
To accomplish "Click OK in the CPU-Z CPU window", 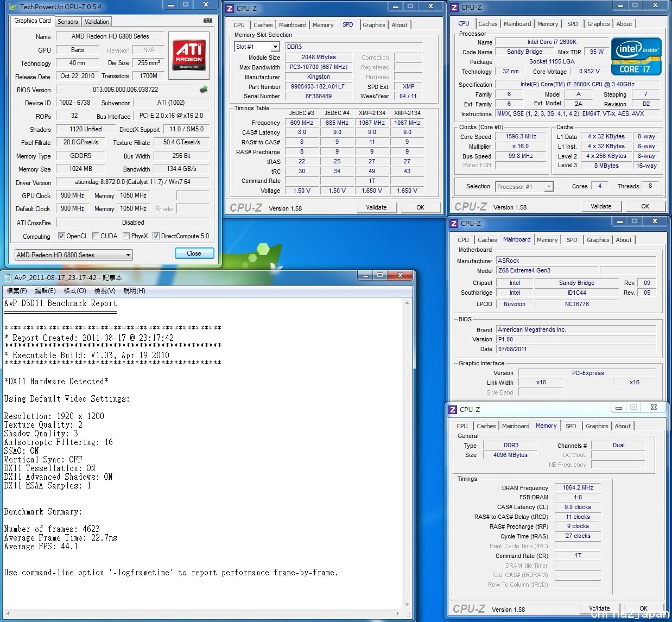I will click(645, 206).
